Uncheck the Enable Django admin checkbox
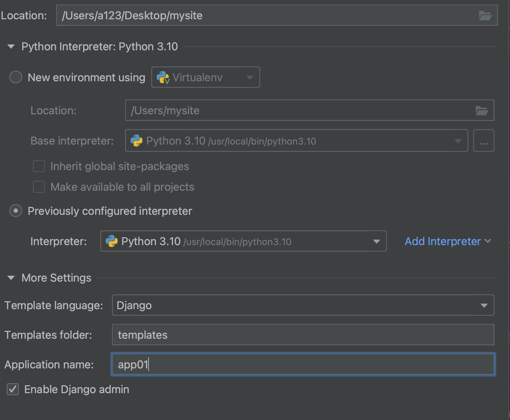510x420 pixels. pos(13,389)
